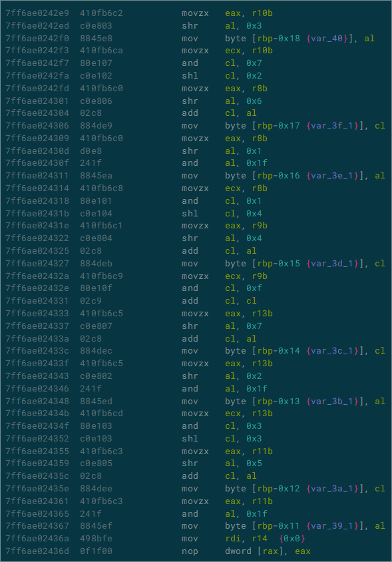
Task: Click r9b register in movzx ecx line
Action: pyautogui.click(x=260, y=276)
